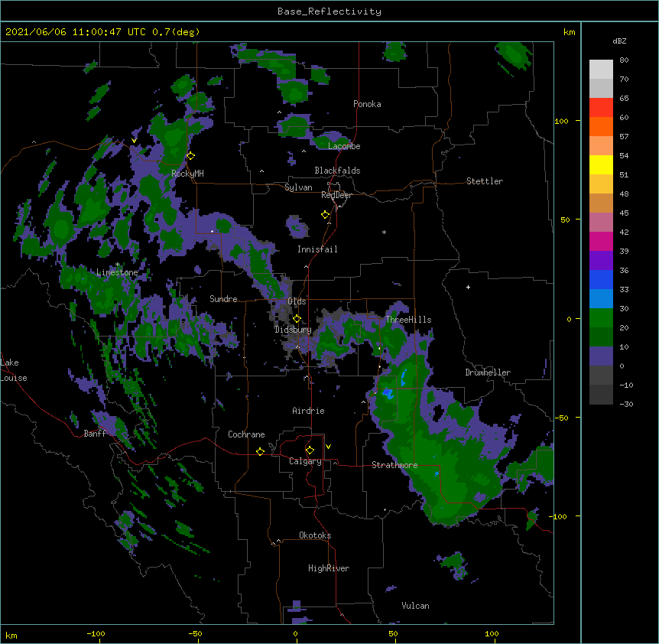The height and width of the screenshot is (644, 659).
Task: Choose the bright yellow 51–54 dBZ swatch
Action: 601,164
